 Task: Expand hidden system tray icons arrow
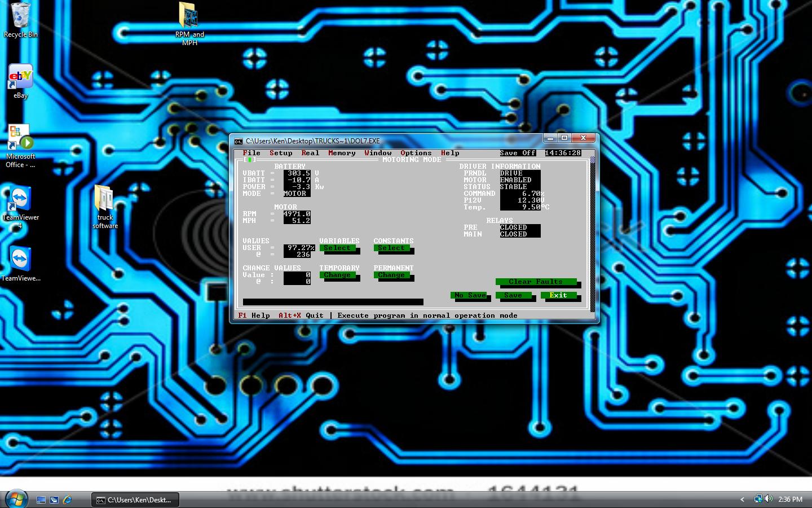click(x=742, y=500)
